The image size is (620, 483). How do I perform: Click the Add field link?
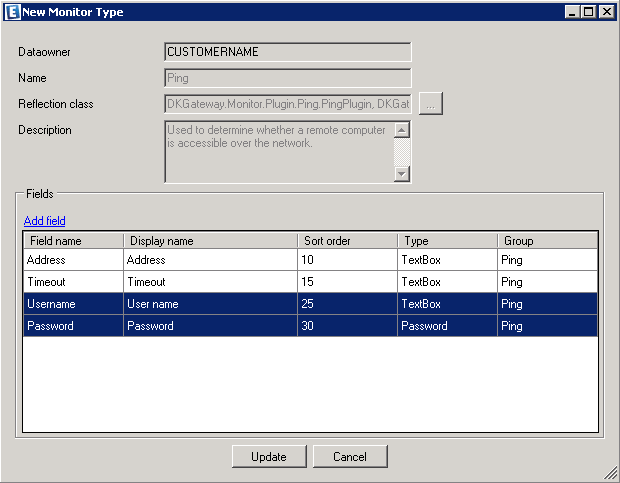pyautogui.click(x=44, y=221)
